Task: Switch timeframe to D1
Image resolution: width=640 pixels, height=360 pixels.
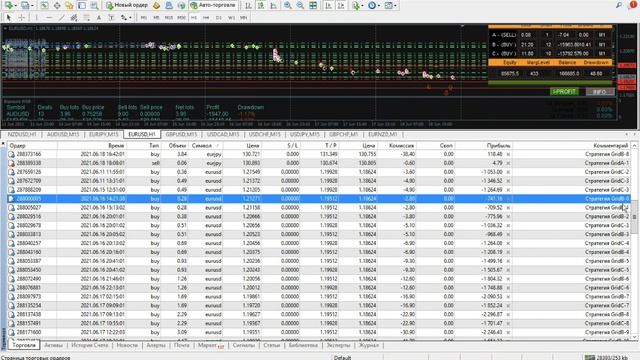Action: coord(219,18)
